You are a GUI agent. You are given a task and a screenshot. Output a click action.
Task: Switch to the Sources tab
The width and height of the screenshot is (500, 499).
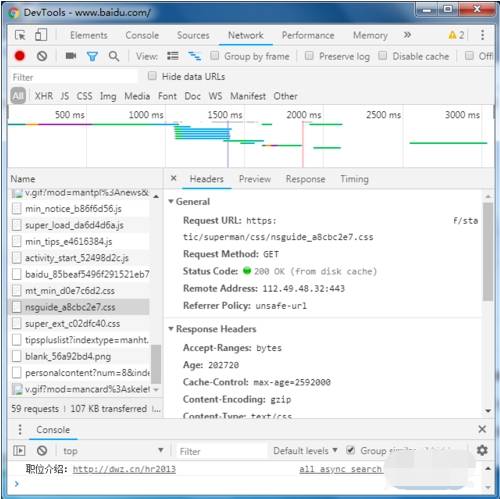tap(193, 35)
